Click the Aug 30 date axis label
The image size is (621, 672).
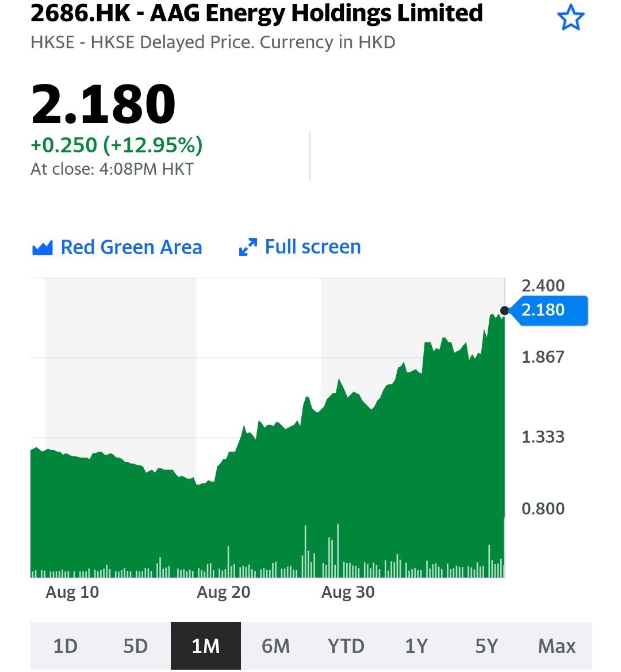click(348, 592)
